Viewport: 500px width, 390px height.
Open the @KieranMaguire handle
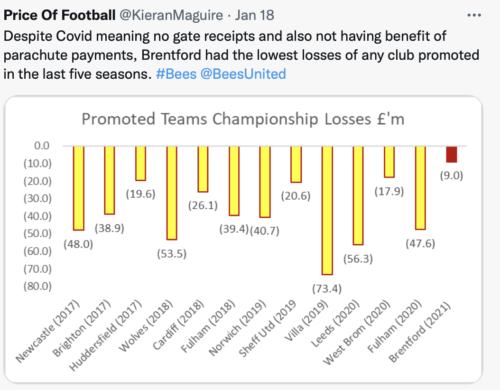tap(171, 15)
